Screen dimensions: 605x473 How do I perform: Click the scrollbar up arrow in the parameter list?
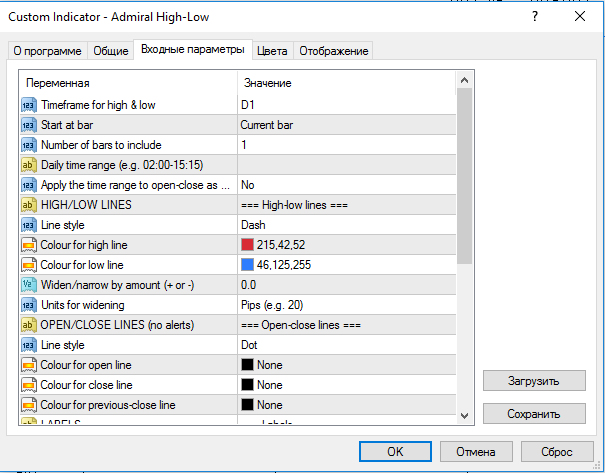click(x=465, y=80)
